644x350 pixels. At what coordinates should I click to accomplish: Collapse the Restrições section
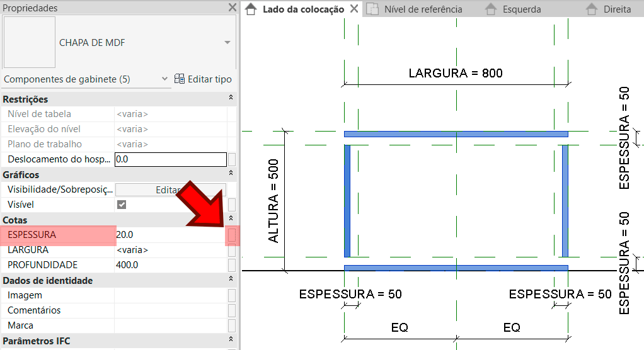(231, 98)
